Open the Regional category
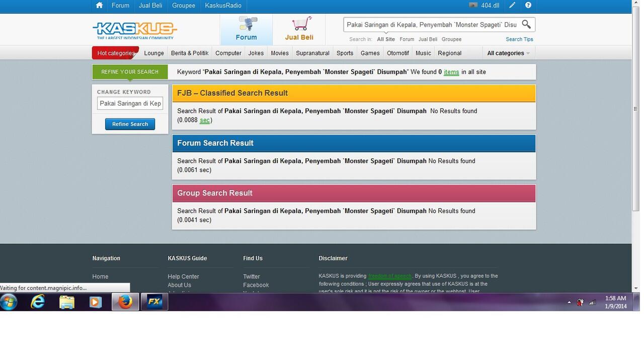644x362 pixels. tap(450, 53)
